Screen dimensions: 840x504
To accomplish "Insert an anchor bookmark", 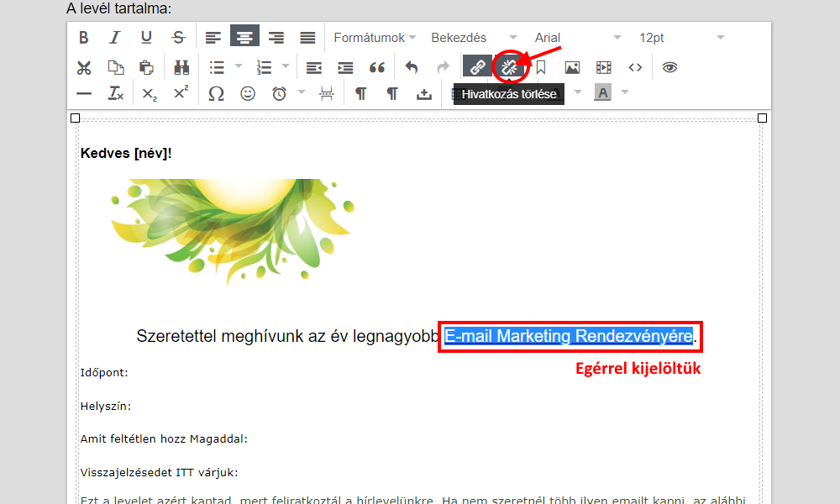I will coord(540,67).
